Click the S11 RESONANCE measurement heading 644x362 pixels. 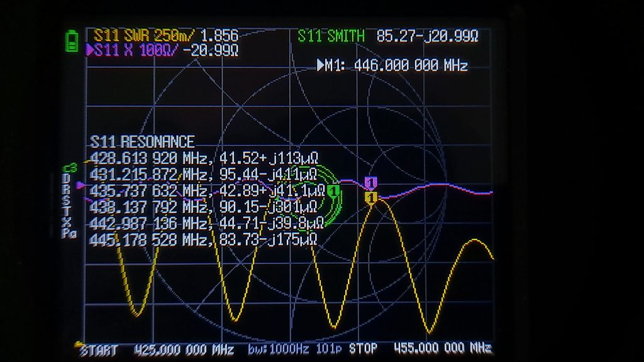point(143,142)
